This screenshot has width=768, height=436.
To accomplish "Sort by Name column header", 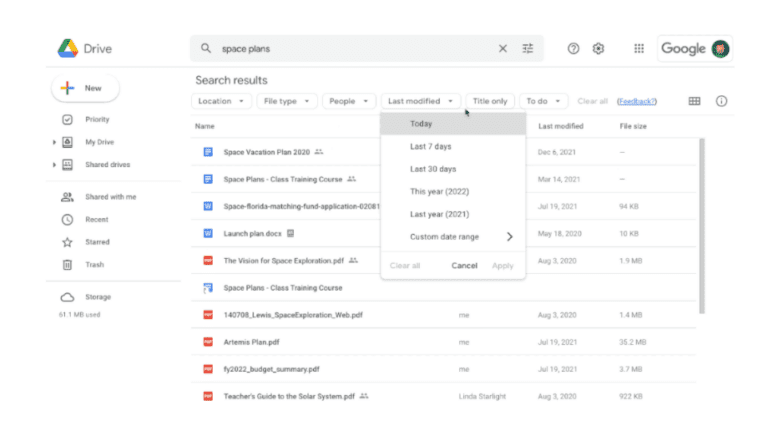I will tap(205, 126).
